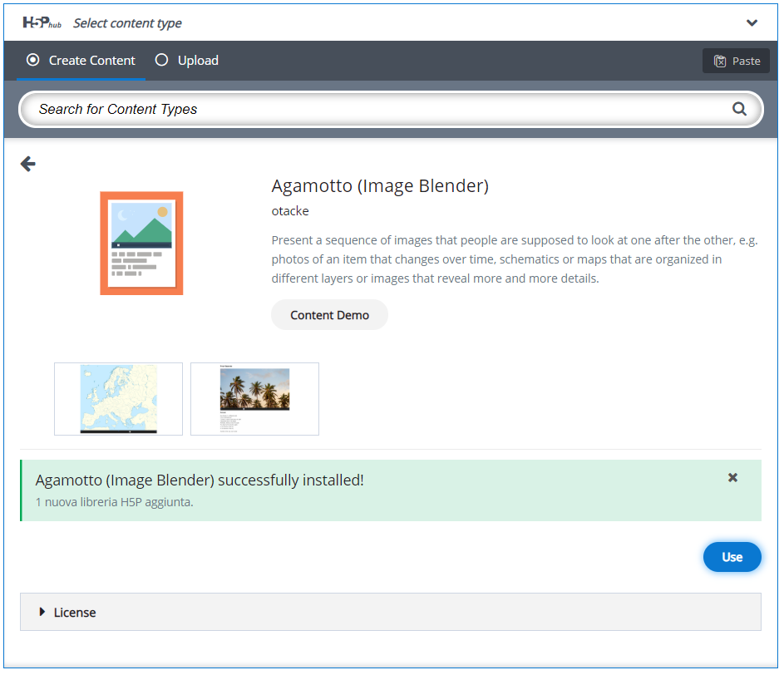Select the Upload radio tab
This screenshot has width=784, height=675.
[x=186, y=61]
